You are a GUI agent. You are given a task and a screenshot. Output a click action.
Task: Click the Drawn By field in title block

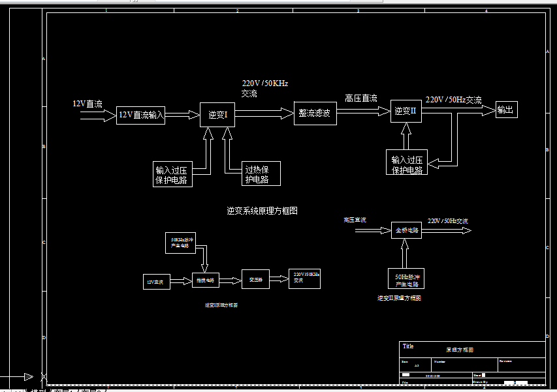click(509, 382)
